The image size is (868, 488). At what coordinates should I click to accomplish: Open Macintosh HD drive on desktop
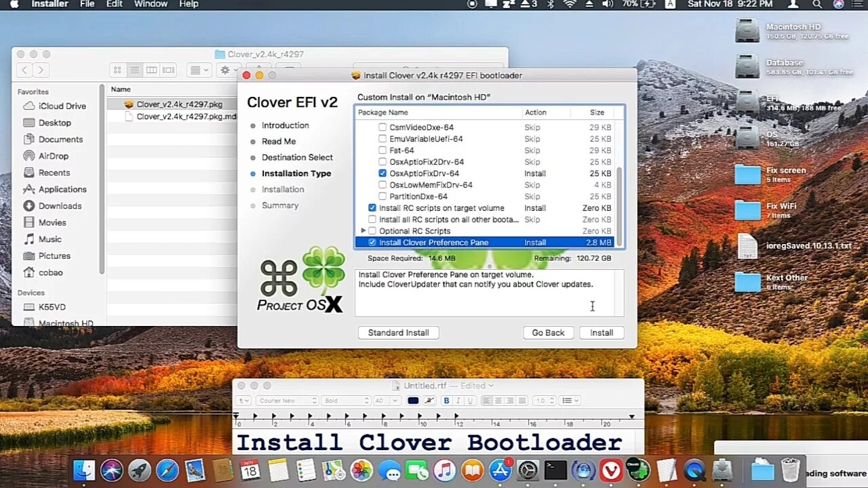click(x=747, y=31)
